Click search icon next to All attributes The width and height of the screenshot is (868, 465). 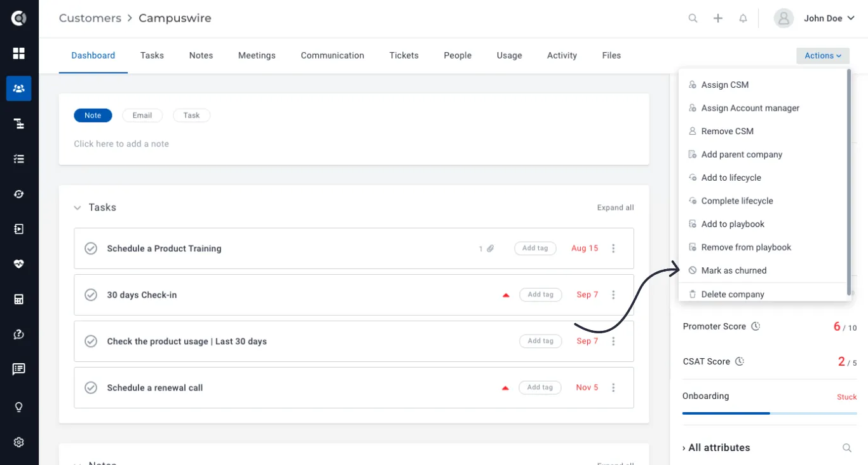coord(847,448)
